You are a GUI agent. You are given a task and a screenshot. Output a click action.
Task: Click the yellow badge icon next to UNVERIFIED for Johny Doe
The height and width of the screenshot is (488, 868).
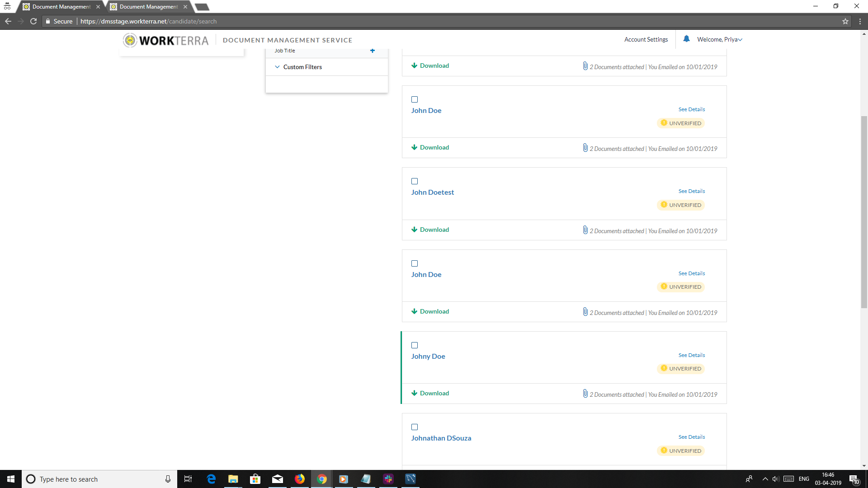(663, 368)
